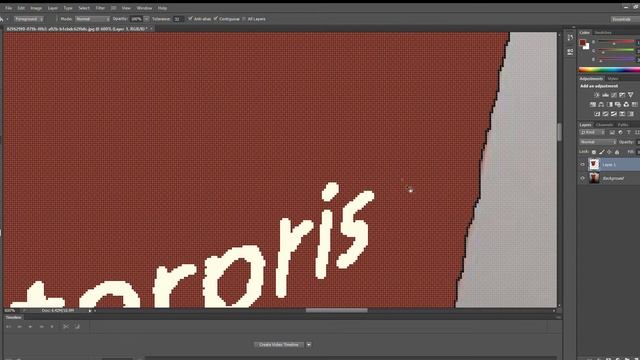640x360 pixels.
Task: Open the Properties panel icon in dock
Action: point(570,52)
